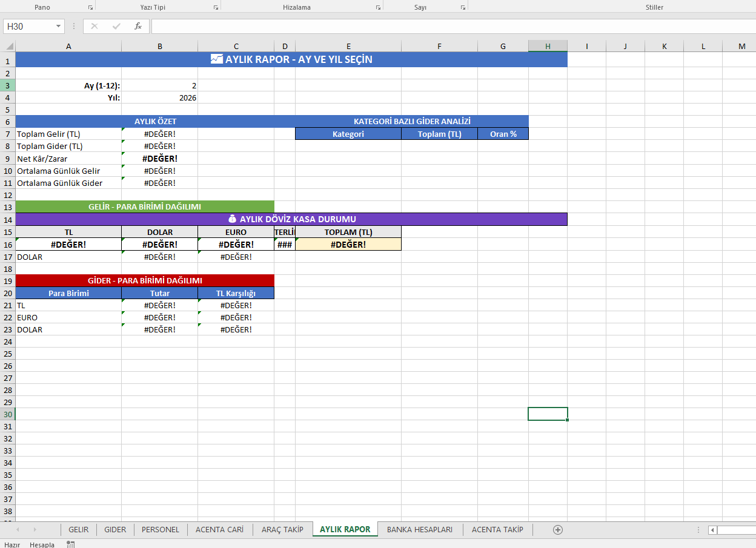
Task: Click the Hazır status bar text
Action: (12, 544)
